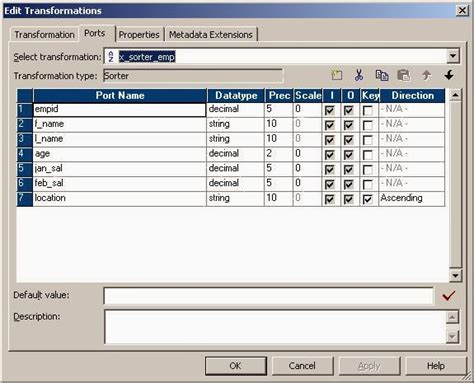Click the Port Name column header

(120, 96)
